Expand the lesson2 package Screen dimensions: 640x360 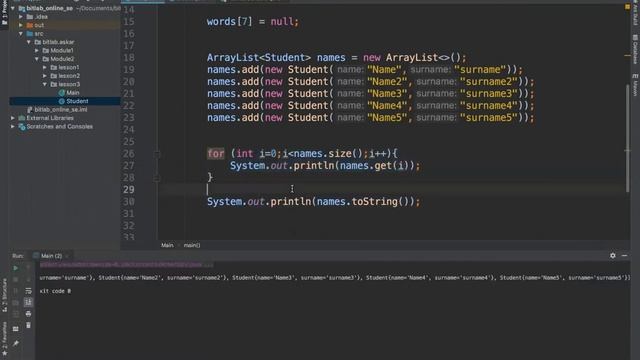pos(44,76)
